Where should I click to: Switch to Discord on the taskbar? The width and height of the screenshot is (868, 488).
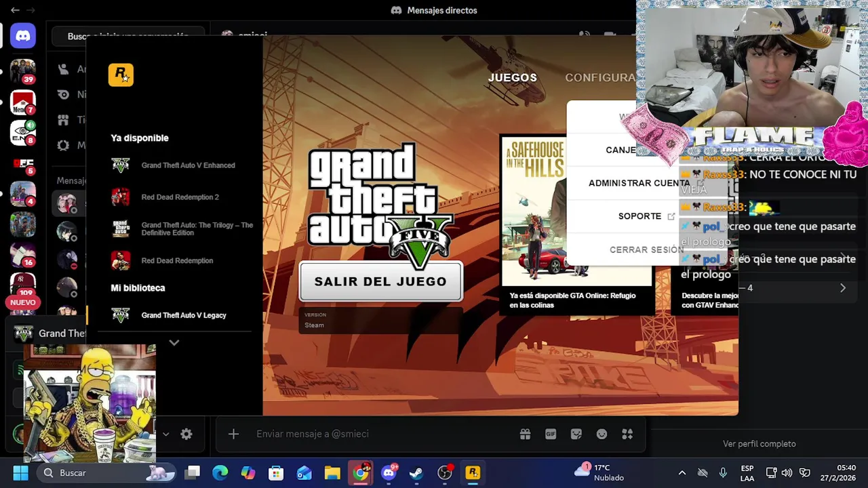[389, 473]
